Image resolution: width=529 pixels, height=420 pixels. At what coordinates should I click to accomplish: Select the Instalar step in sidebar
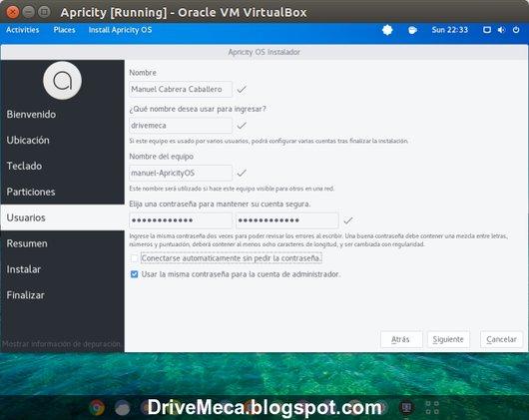(63, 269)
